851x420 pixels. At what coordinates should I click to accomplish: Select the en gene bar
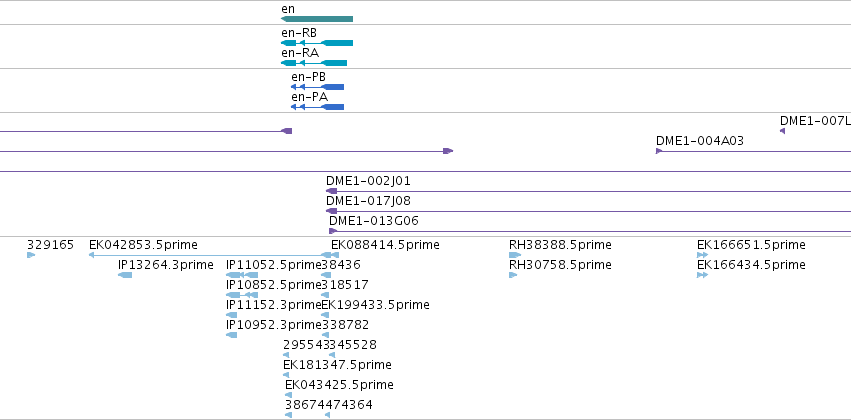coord(317,19)
